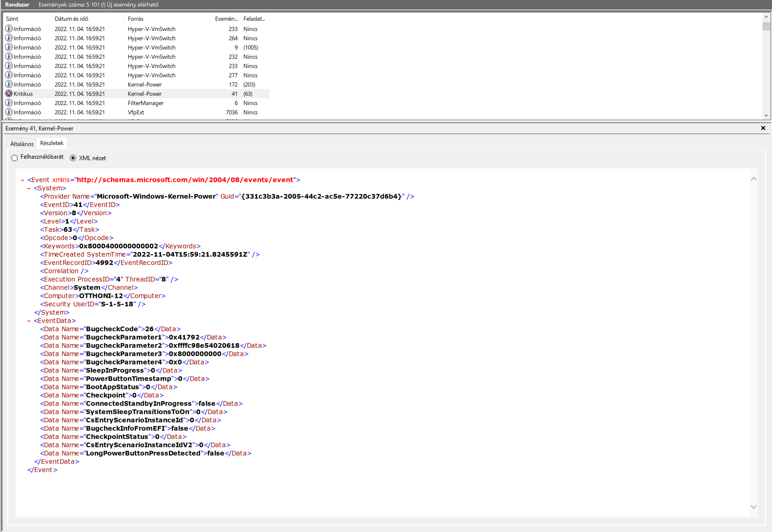Viewport: 772px width, 532px height.
Task: Click info icon of Kernel-Power 172 row
Action: [9, 84]
